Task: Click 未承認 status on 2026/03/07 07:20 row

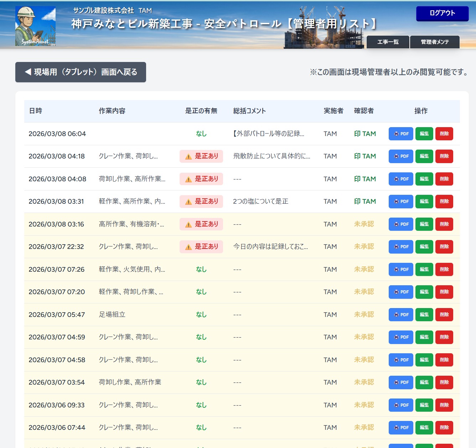Action: point(364,292)
